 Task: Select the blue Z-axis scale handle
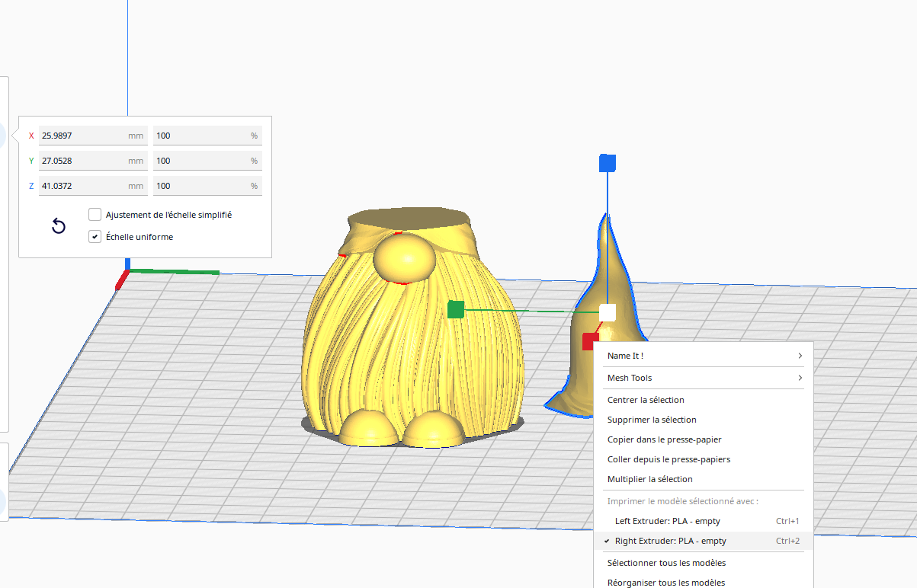click(608, 163)
